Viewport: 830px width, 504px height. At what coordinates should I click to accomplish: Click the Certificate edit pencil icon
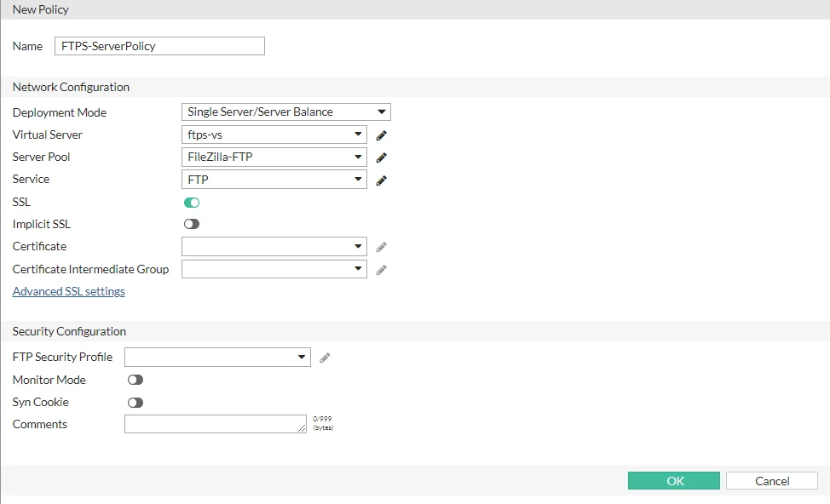[381, 247]
